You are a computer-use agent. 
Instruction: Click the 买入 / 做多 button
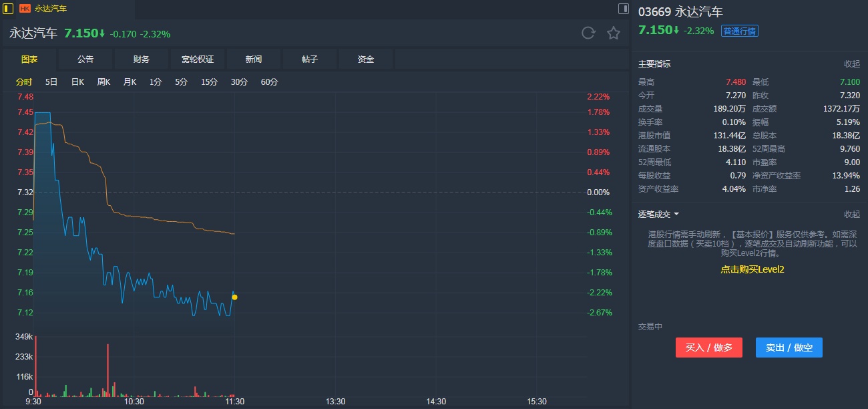click(x=708, y=348)
